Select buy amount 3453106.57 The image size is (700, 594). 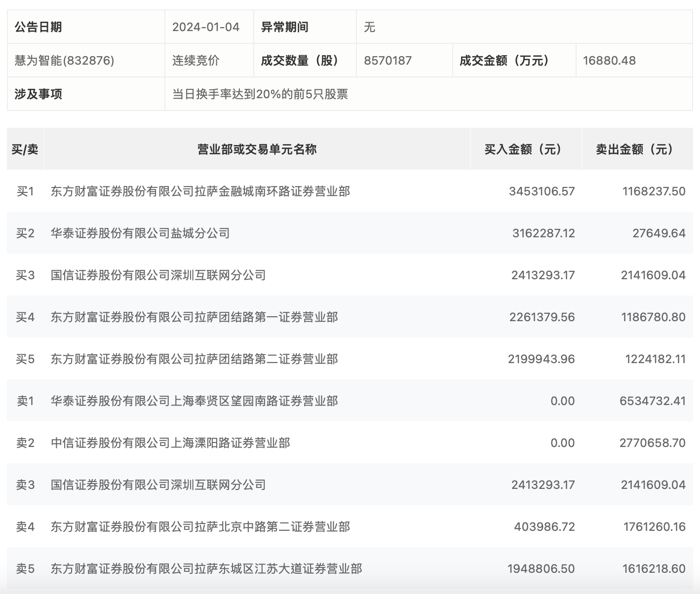[542, 191]
